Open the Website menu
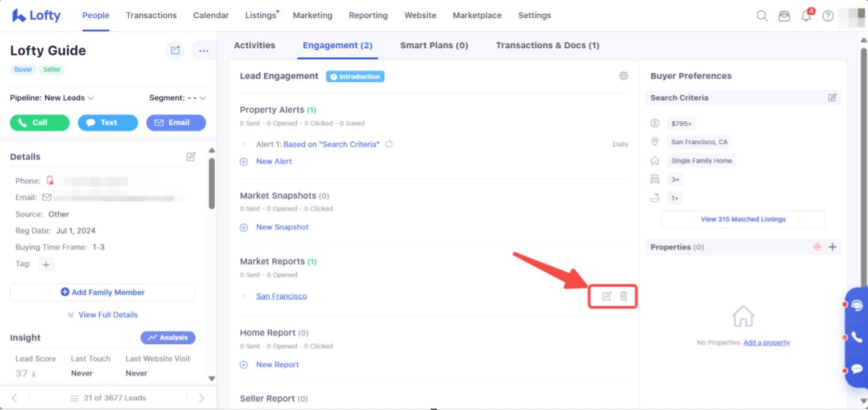The height and width of the screenshot is (410, 868). point(420,16)
